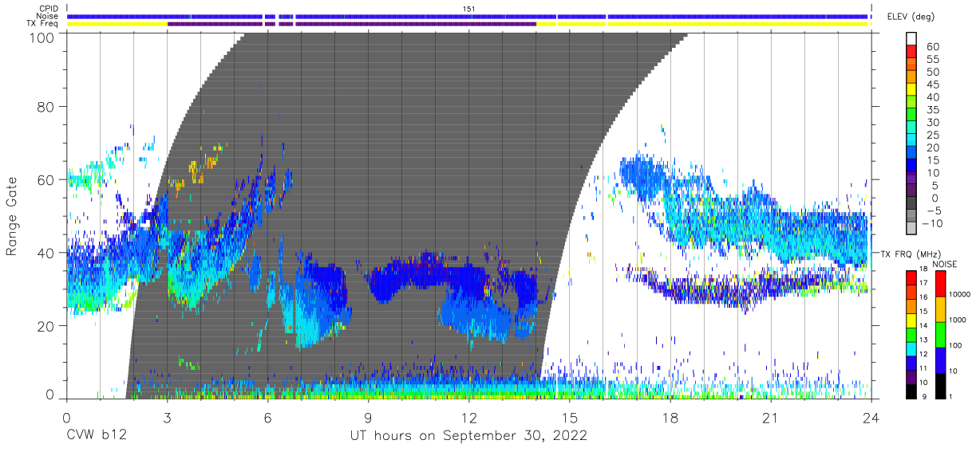Select the red 17–18 MHz frequency swatch

[911, 277]
